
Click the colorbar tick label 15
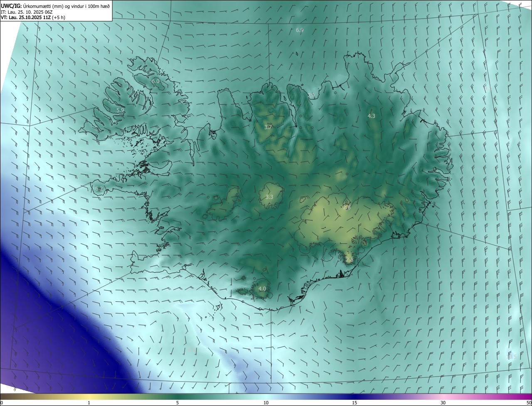point(355,403)
